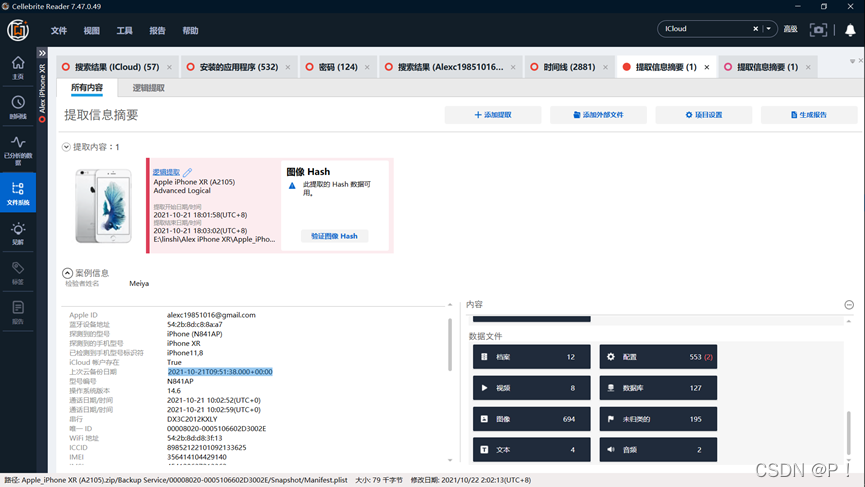Open the Report (报告) menu
Screen dimensions: 865x487
click(157, 30)
